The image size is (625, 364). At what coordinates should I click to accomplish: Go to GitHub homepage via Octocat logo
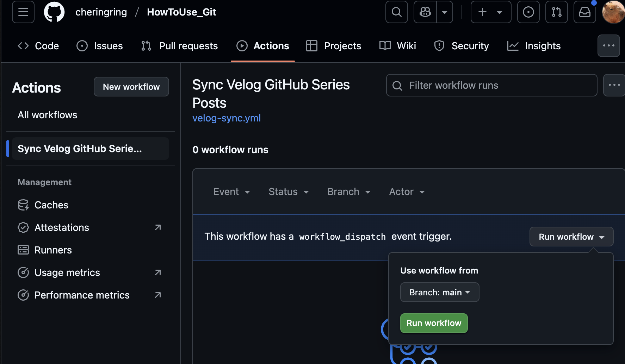[x=54, y=12]
